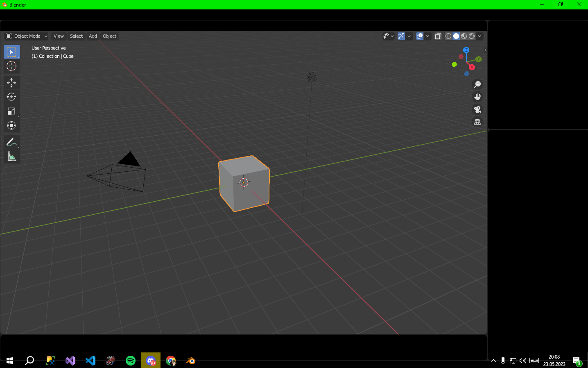The width and height of the screenshot is (588, 368).
Task: Click the pan view hand button
Action: [x=477, y=97]
